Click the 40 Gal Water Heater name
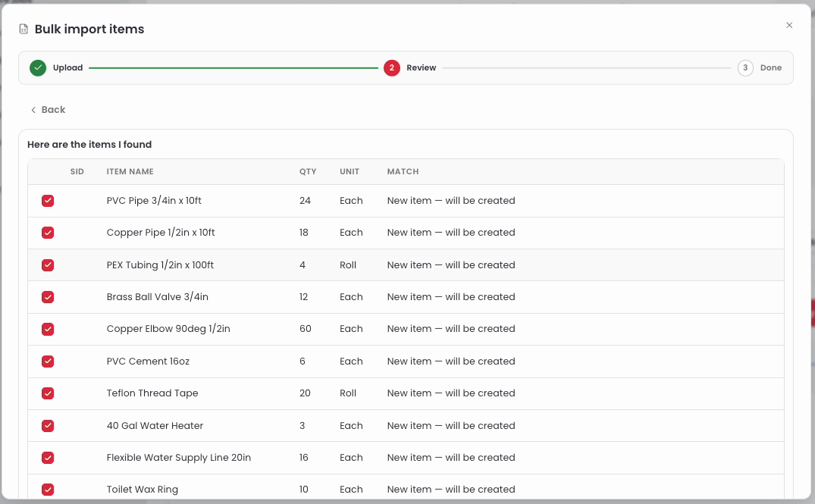This screenshot has height=504, width=815. pyautogui.click(x=155, y=426)
